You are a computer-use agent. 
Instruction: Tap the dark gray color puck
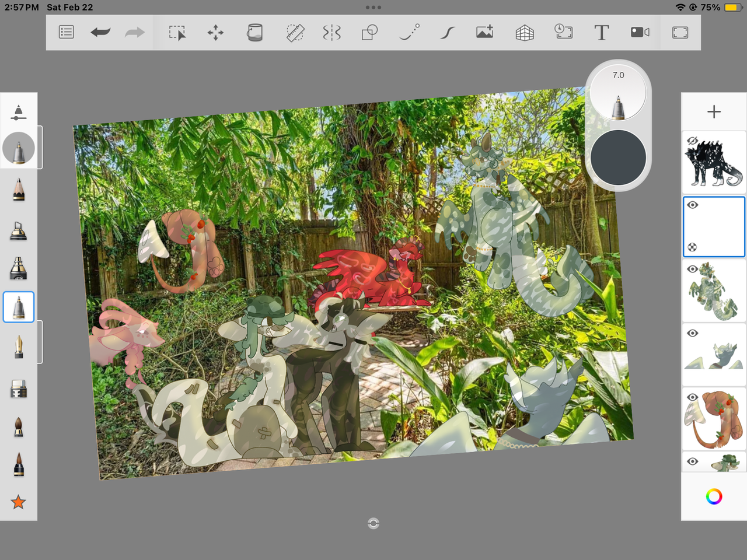(618, 157)
